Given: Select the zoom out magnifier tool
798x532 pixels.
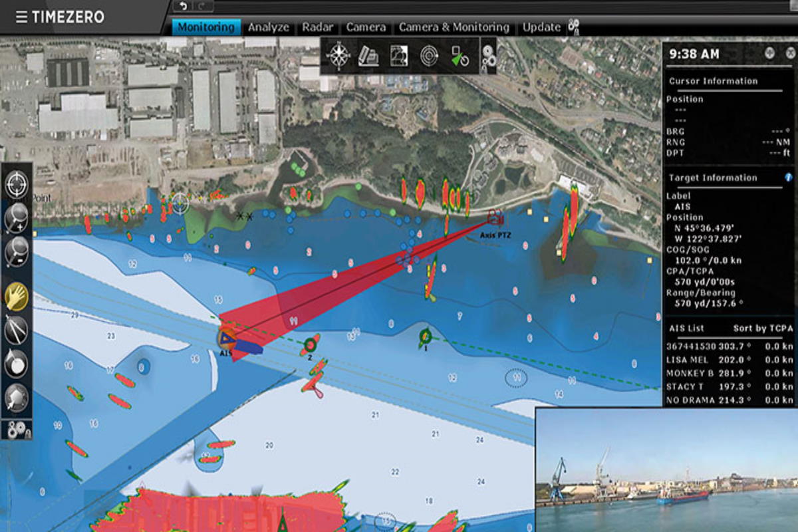Looking at the screenshot, I should pos(17,251).
